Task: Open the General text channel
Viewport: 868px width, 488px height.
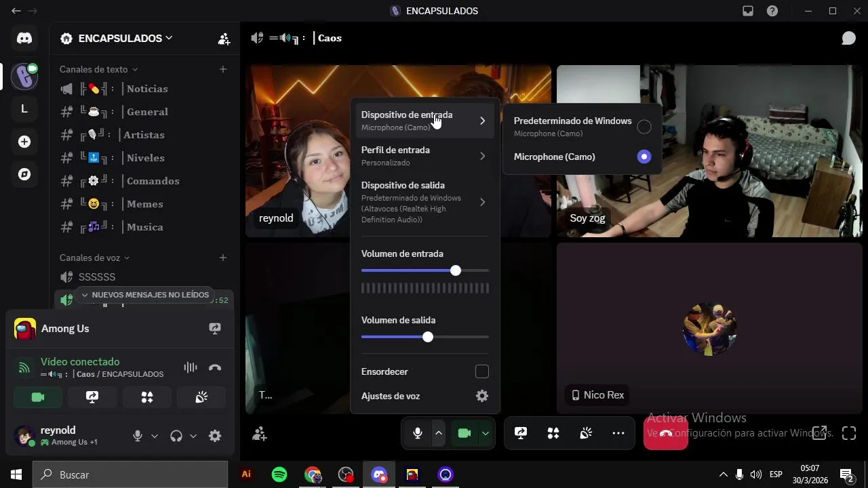Action: [x=144, y=112]
